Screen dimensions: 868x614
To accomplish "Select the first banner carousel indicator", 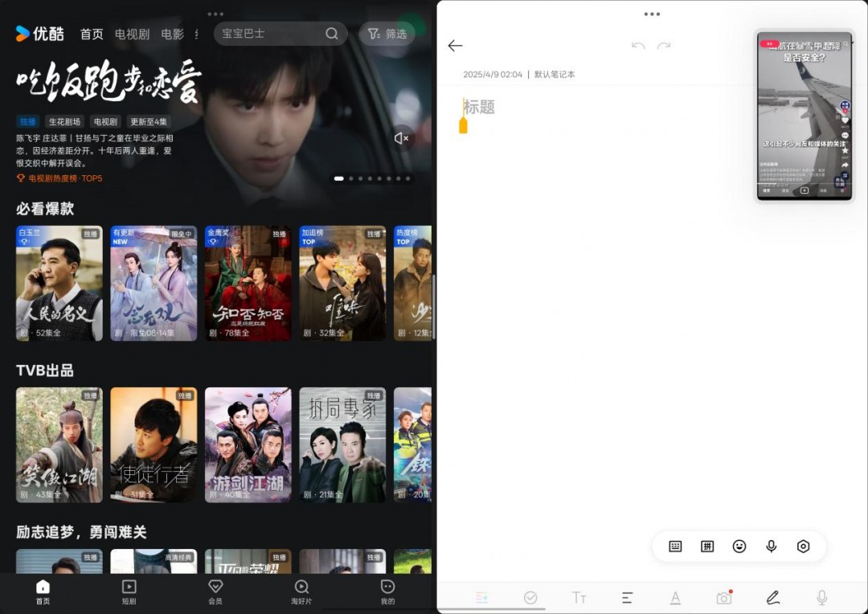I will click(x=339, y=178).
